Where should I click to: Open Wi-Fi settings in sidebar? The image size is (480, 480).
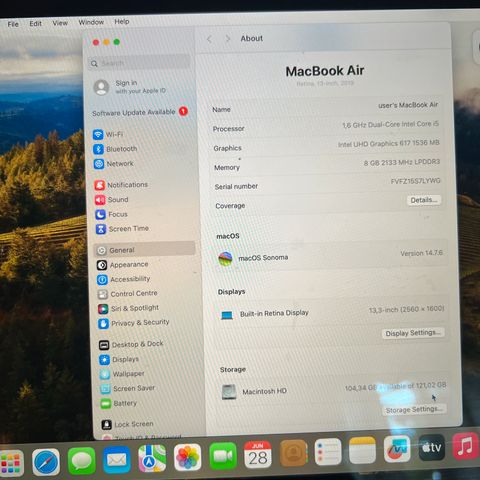click(x=108, y=134)
